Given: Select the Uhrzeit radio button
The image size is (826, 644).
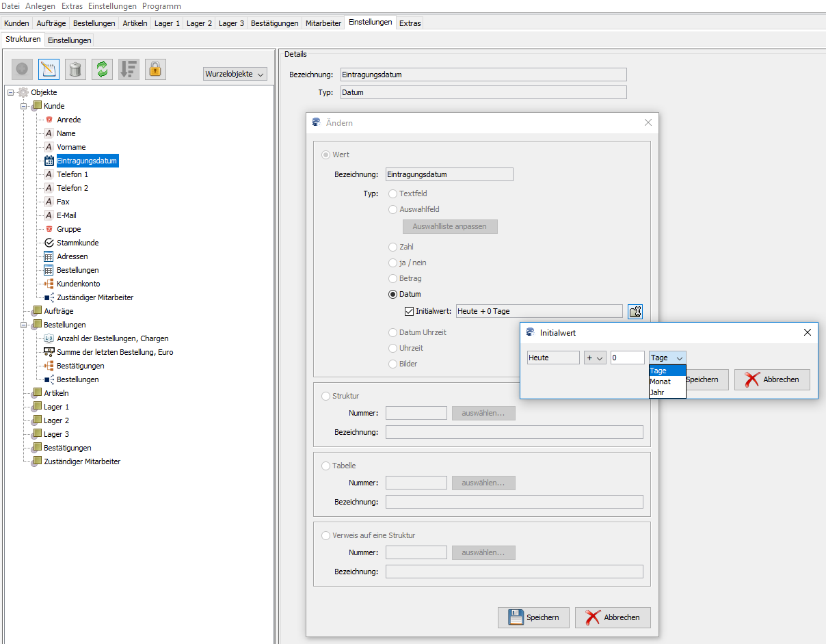Looking at the screenshot, I should coord(393,348).
